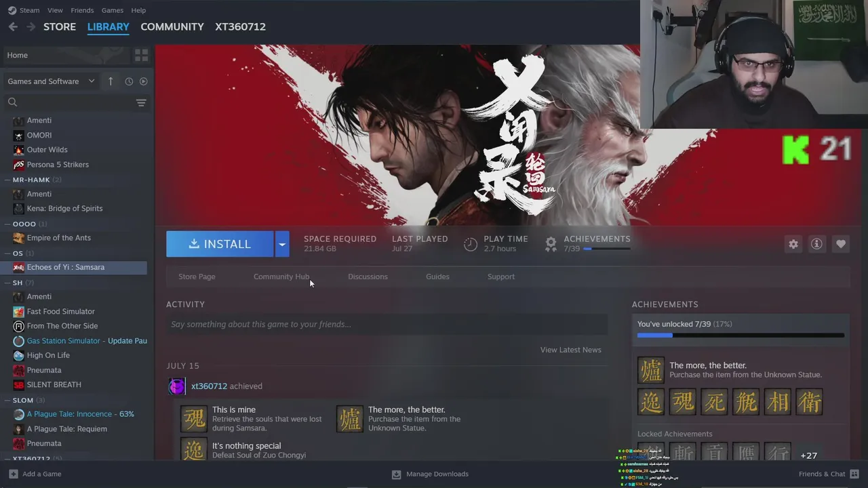
Task: Click the achievements trophy gear icon
Action: tap(551, 244)
